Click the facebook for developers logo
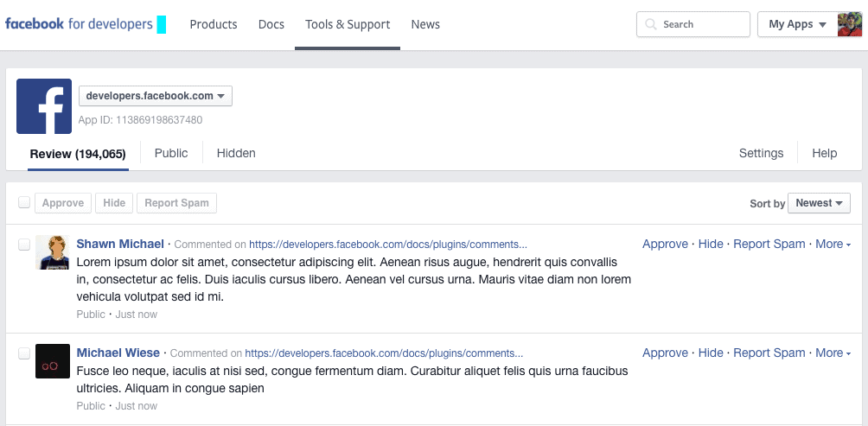 79,24
